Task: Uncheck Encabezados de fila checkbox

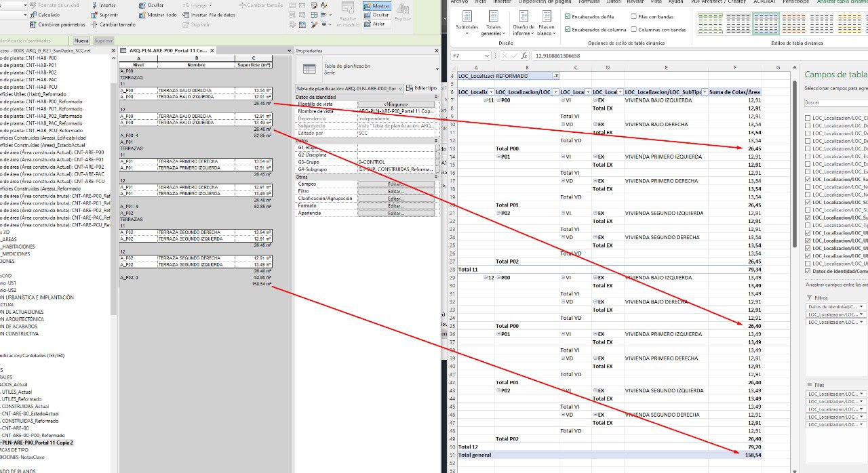Action: pyautogui.click(x=567, y=16)
